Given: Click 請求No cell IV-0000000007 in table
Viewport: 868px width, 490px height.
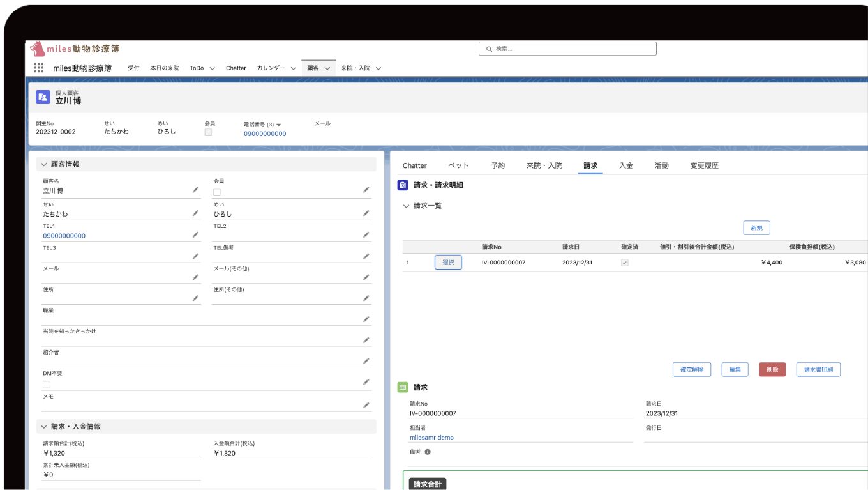Looking at the screenshot, I should click(504, 263).
